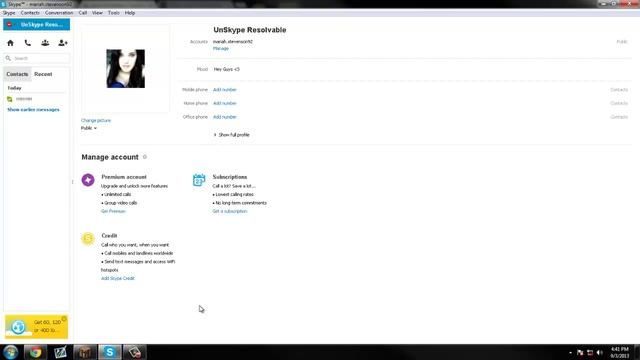The width and height of the screenshot is (640, 360).
Task: Click the Subscriptions calendar icon
Action: point(199,180)
